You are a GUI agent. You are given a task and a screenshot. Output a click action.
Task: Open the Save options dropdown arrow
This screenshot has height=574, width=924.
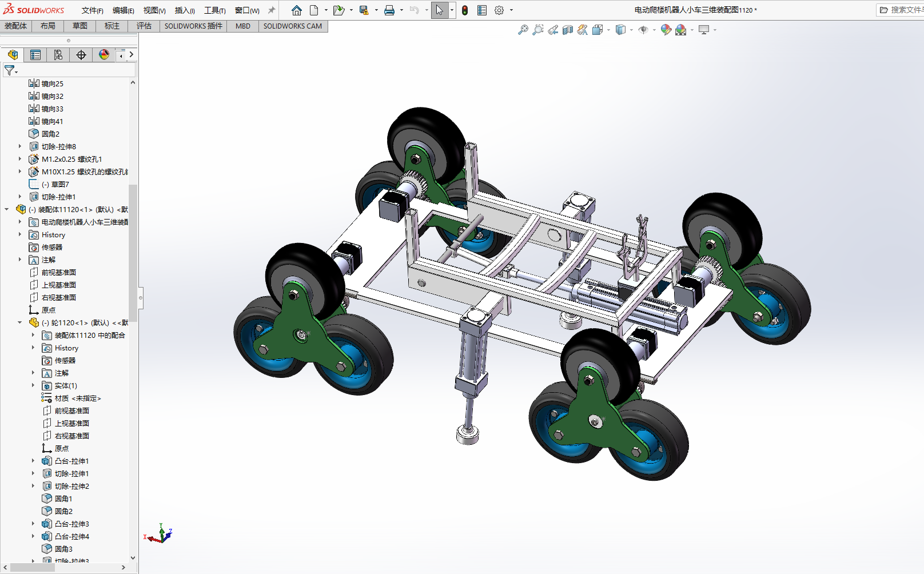click(x=376, y=10)
